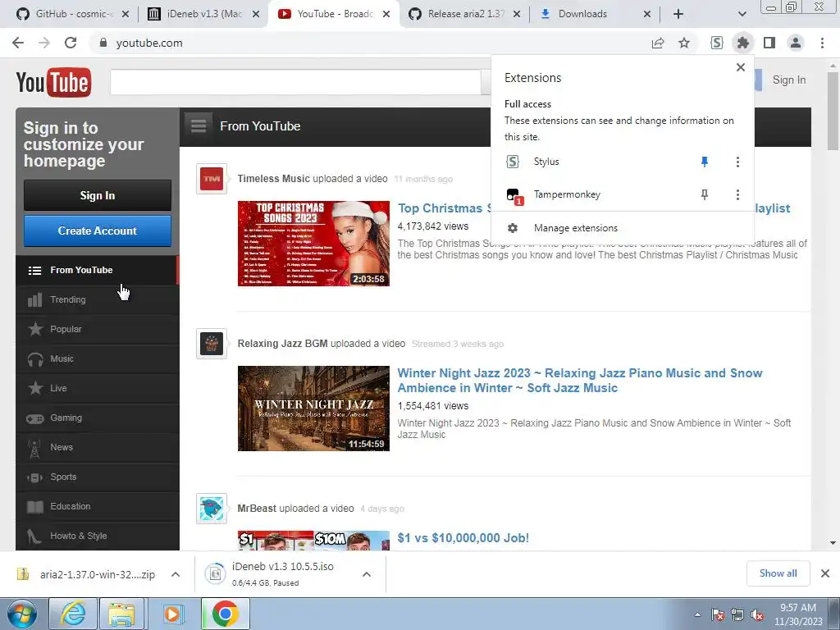Click the black Sign In button

pyautogui.click(x=98, y=195)
